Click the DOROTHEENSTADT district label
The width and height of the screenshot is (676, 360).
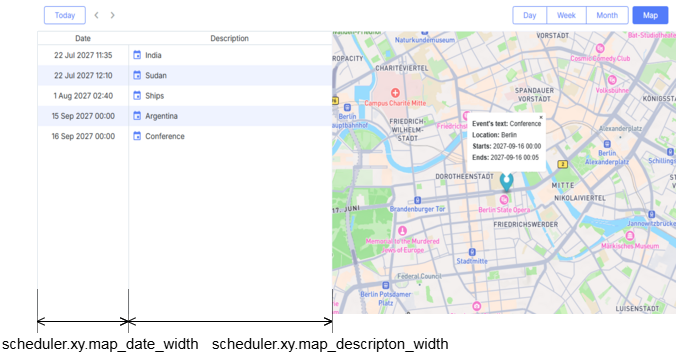tap(464, 177)
